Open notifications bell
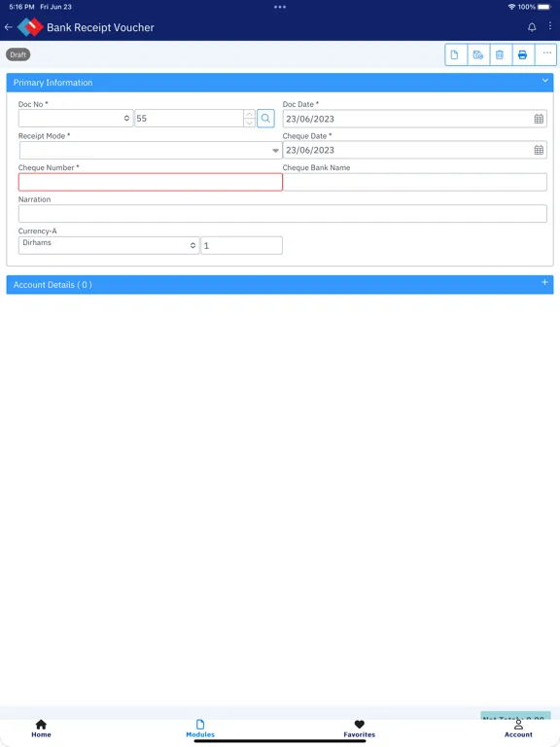Viewport: 560px width, 747px height. tap(532, 27)
